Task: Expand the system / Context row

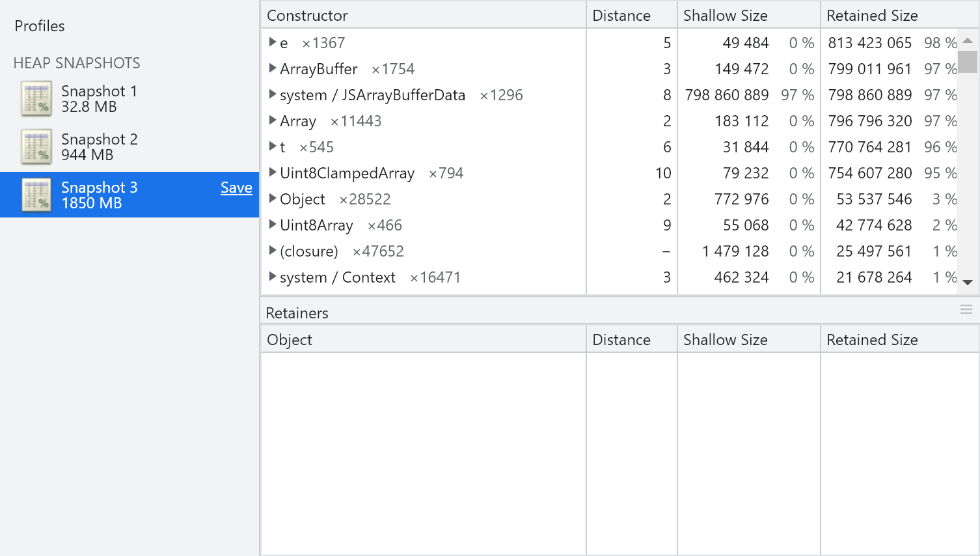Action: (x=273, y=277)
